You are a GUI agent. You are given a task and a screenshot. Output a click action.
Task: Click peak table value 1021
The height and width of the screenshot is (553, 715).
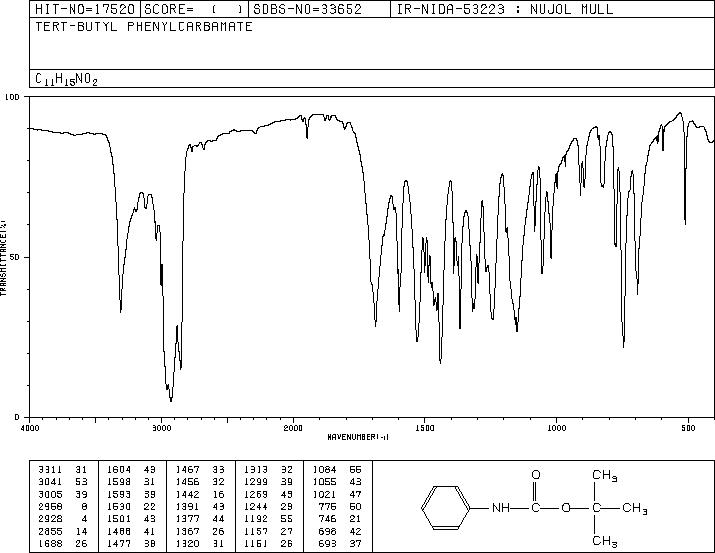325,494
